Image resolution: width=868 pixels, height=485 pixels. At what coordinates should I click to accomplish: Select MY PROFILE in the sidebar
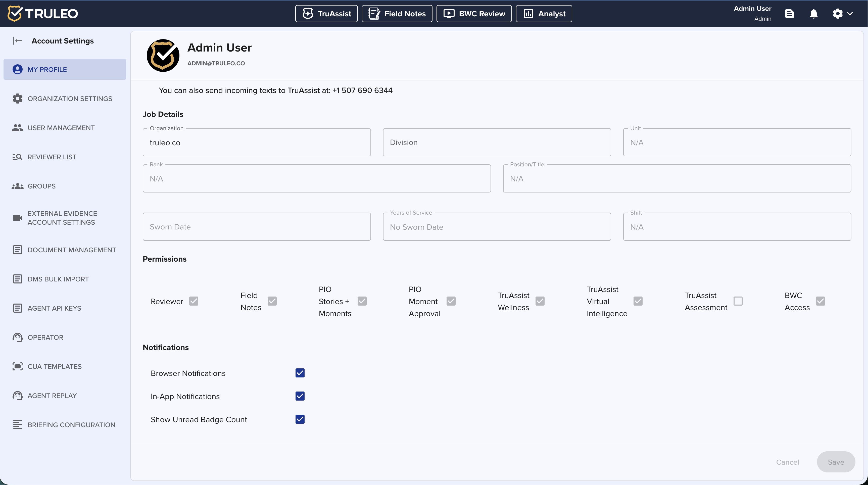pyautogui.click(x=65, y=69)
